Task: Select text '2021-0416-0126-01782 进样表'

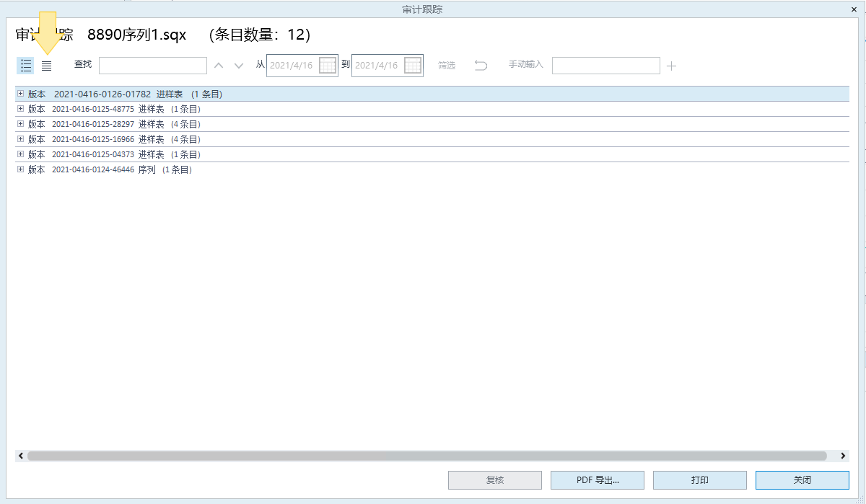Action: pyautogui.click(x=118, y=94)
